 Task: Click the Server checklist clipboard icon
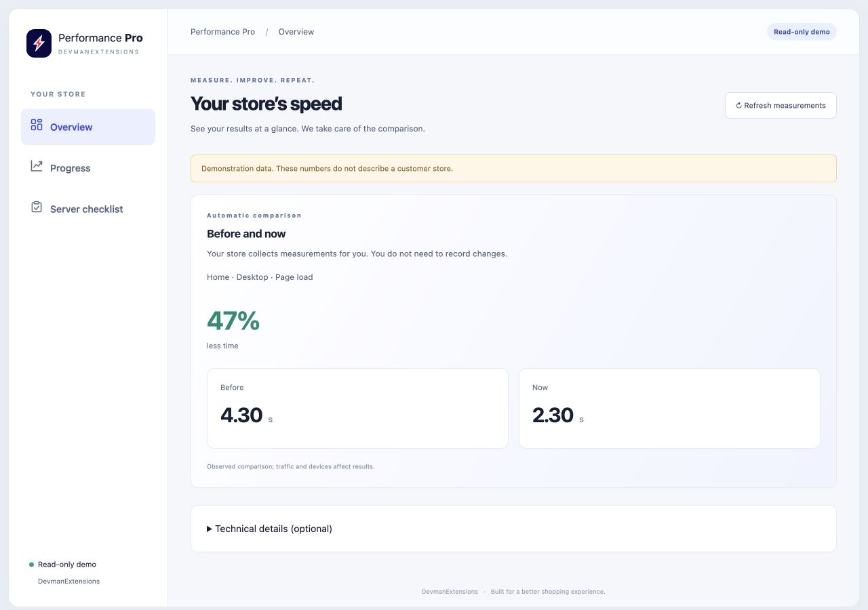click(37, 207)
